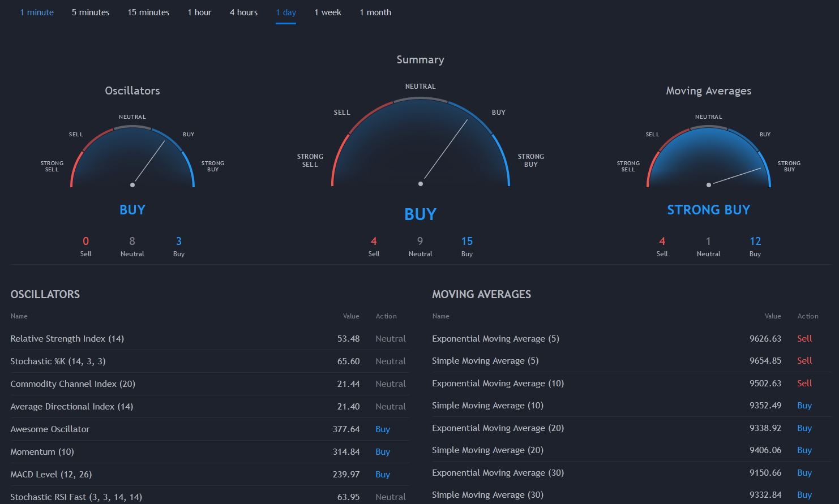Switch to the 4 hours tab

point(243,12)
